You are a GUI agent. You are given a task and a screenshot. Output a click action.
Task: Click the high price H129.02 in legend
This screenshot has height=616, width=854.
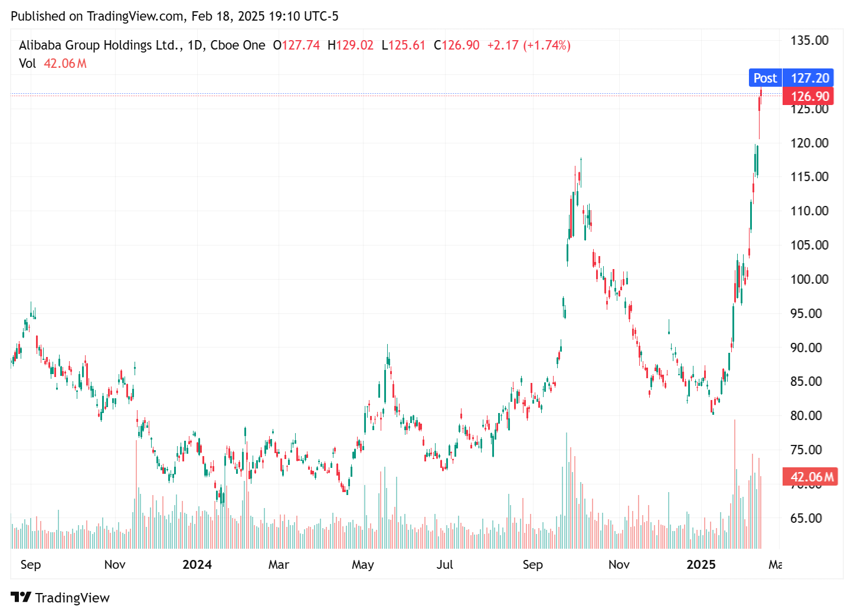(351, 45)
